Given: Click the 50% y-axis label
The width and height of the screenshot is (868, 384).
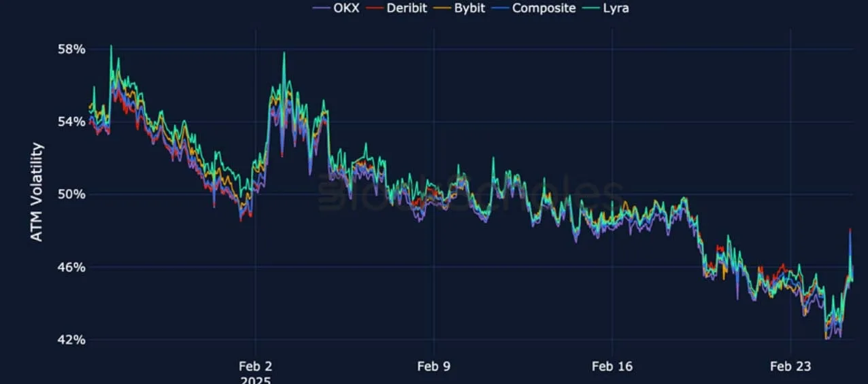Looking at the screenshot, I should click(71, 194).
